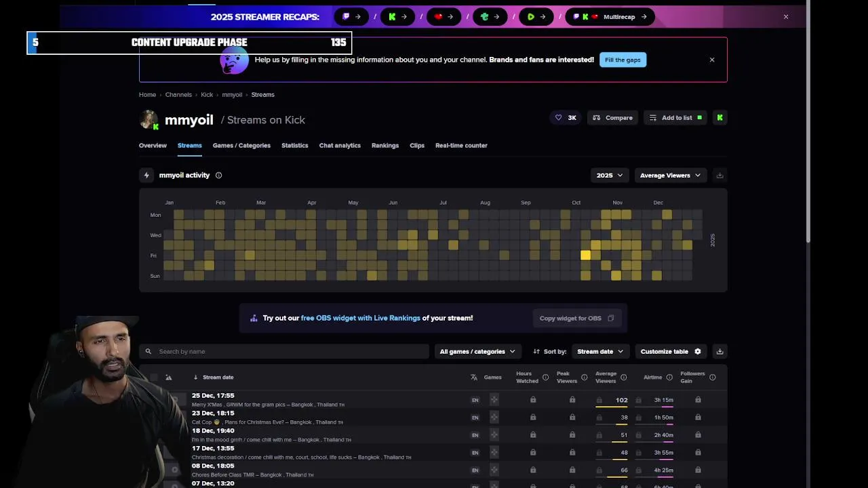The height and width of the screenshot is (488, 868).
Task: Go to the Statistics tab
Action: [x=295, y=145]
